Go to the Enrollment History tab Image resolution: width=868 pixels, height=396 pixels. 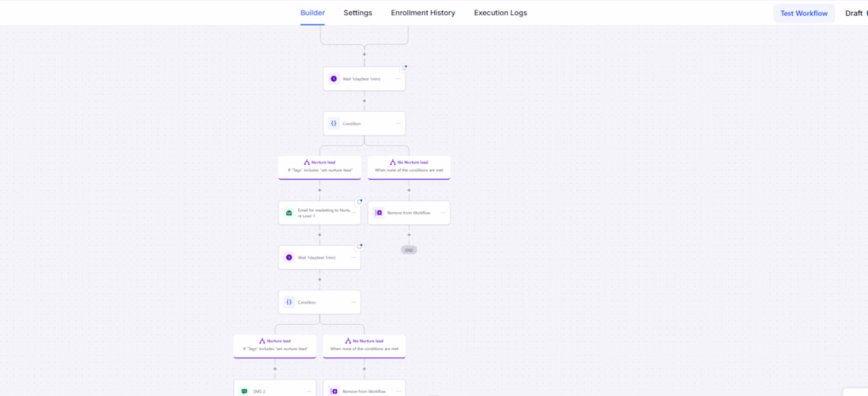423,13
